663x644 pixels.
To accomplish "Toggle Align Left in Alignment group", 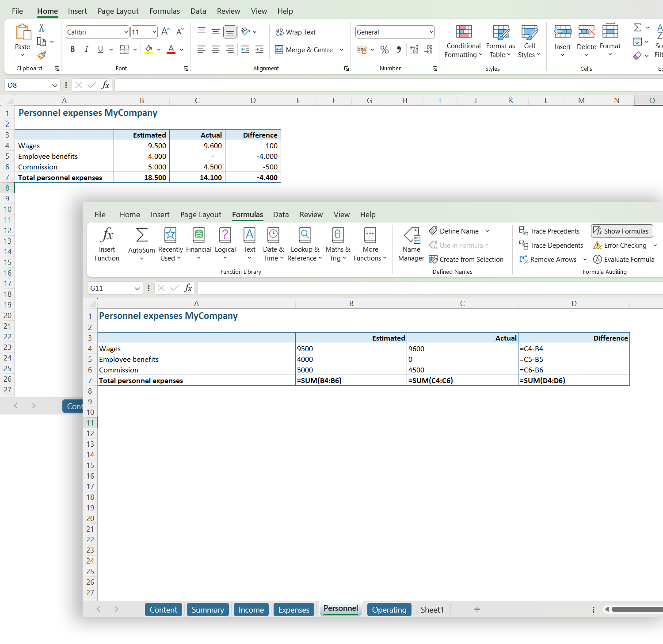I will [x=202, y=50].
